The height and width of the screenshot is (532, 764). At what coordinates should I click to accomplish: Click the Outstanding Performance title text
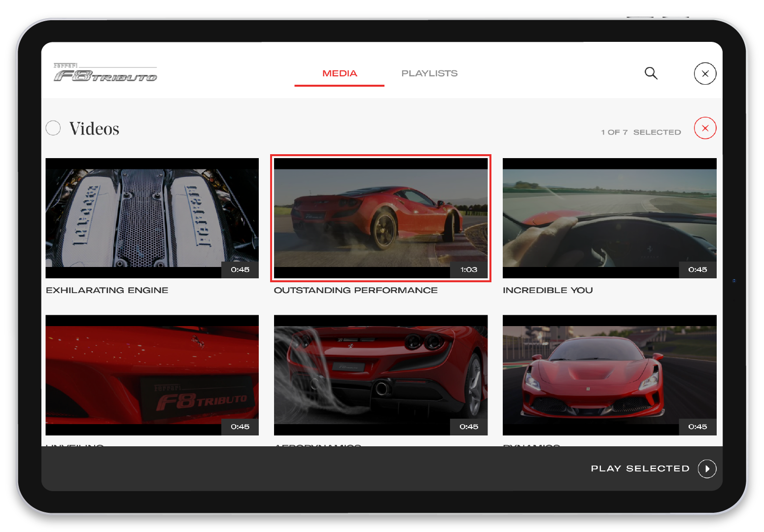coord(355,290)
